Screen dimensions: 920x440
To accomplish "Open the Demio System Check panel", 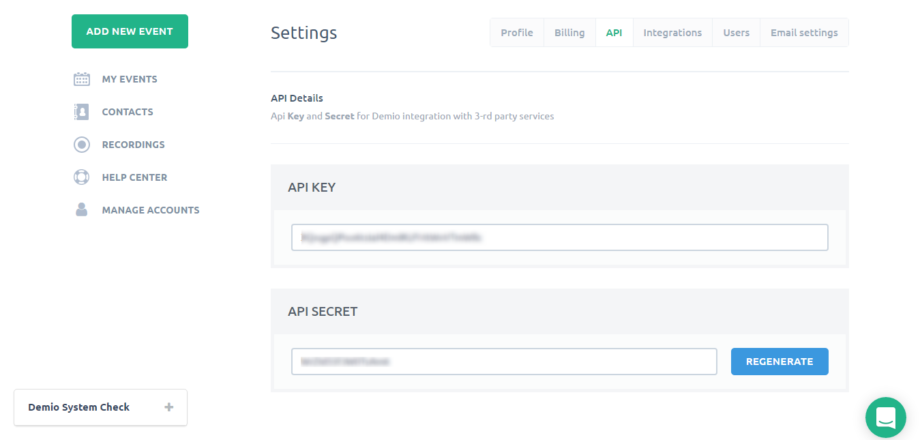I will click(79, 407).
